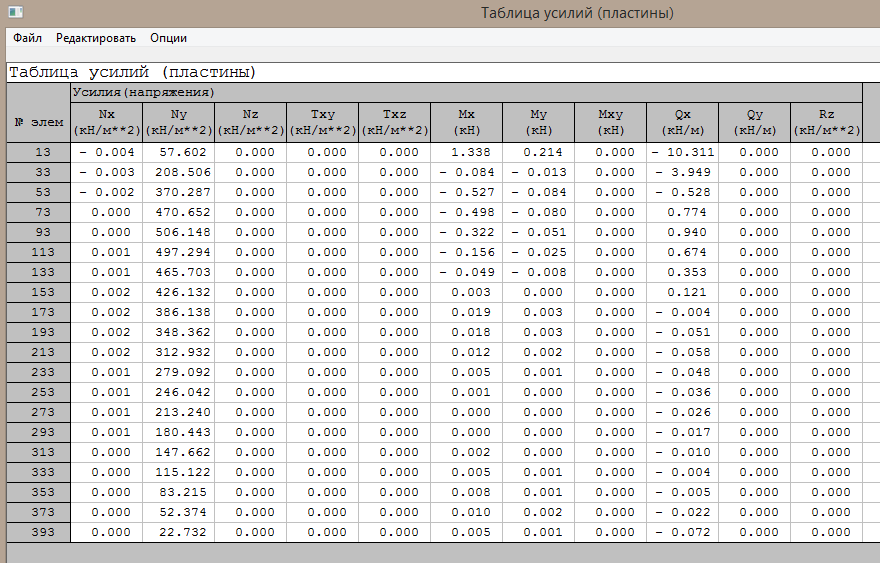The width and height of the screenshot is (880, 563).
Task: Select row header for element 33
Action: (x=39, y=172)
